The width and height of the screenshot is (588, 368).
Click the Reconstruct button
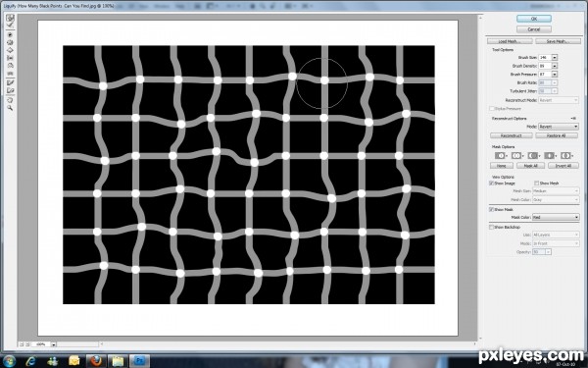(x=512, y=135)
